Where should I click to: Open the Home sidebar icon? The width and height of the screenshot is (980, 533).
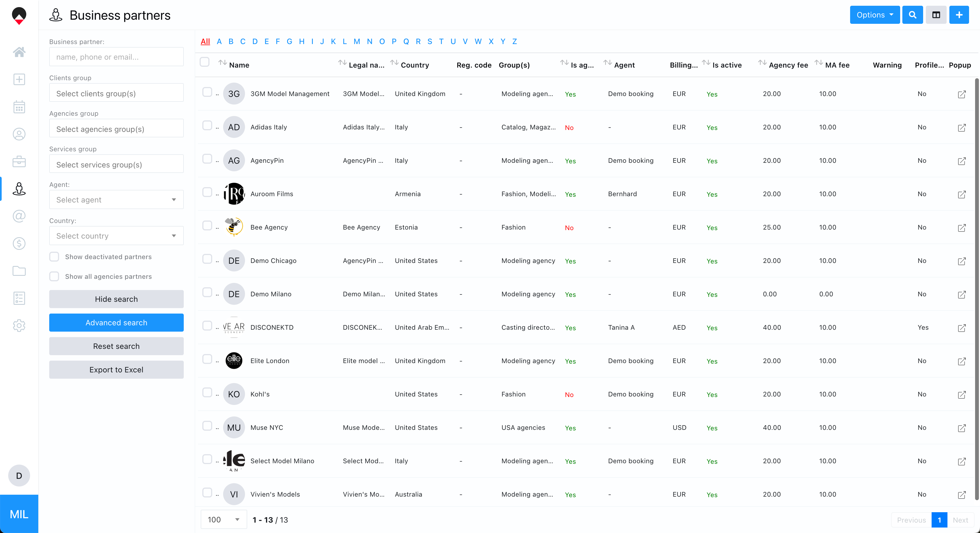19,52
